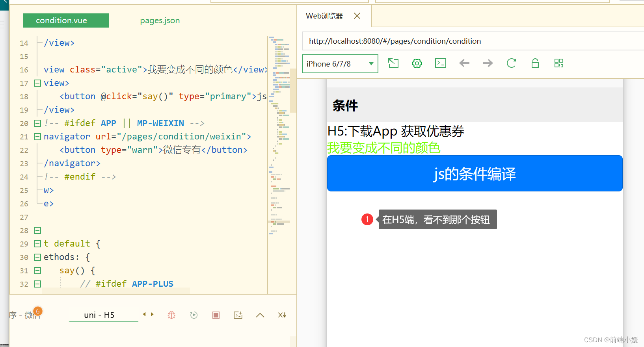The width and height of the screenshot is (644, 347).
Task: Click the #ifdef APP || MP-WEIXIN comment line
Action: click(x=124, y=123)
